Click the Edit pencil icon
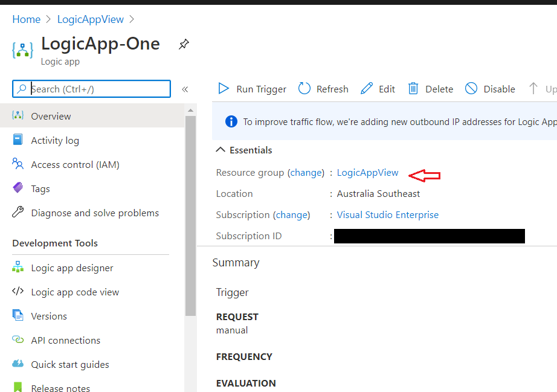Viewport: 557px width, 392px height. click(x=367, y=88)
